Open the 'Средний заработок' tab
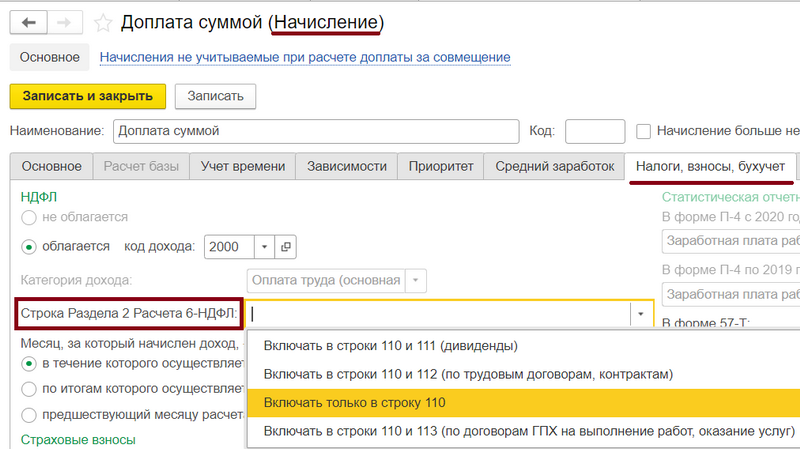This screenshot has width=800, height=449. (554, 166)
